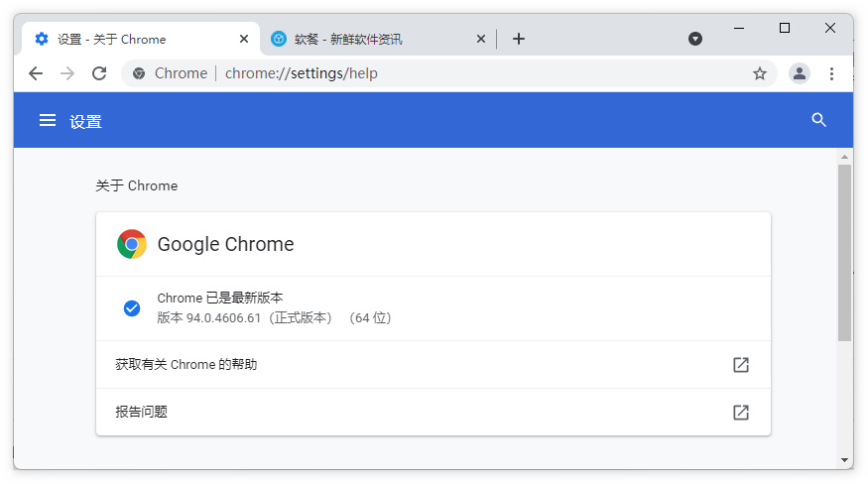Open the tab search dropdown arrow
Image resolution: width=868 pixels, height=484 pixels.
click(695, 39)
